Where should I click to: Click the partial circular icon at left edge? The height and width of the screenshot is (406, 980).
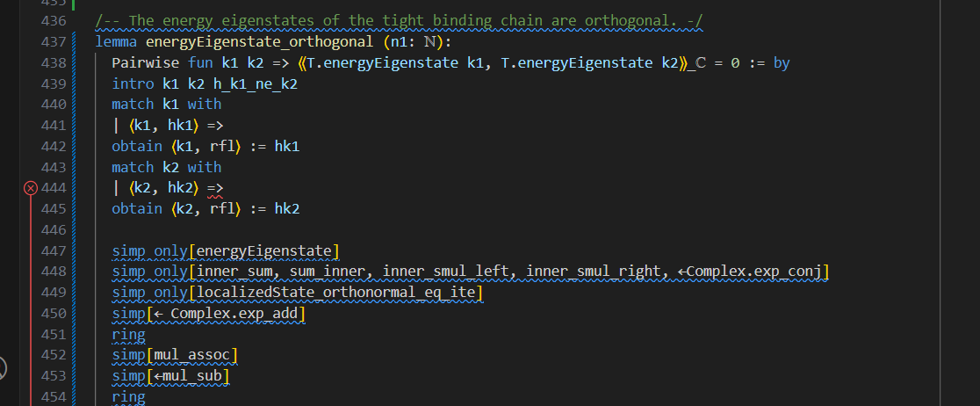coord(3,367)
